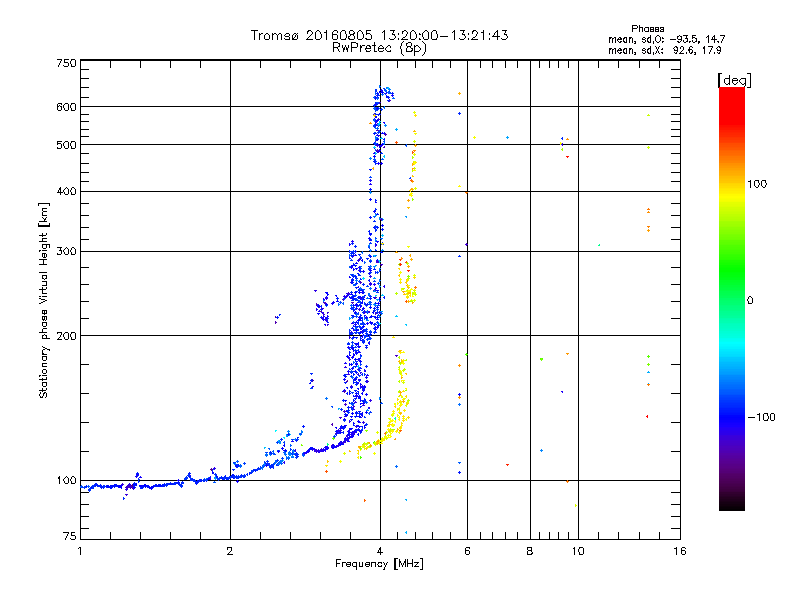Click the colorbar tick label '-100'
Screen dimensions: 800x600
point(761,417)
